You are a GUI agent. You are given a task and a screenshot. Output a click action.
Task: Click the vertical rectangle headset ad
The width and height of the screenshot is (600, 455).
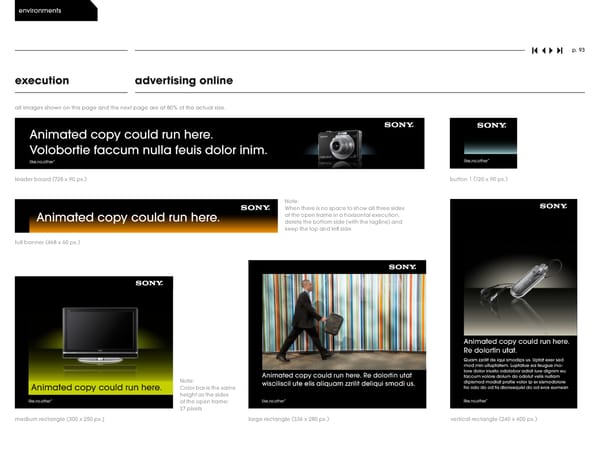coord(513,303)
